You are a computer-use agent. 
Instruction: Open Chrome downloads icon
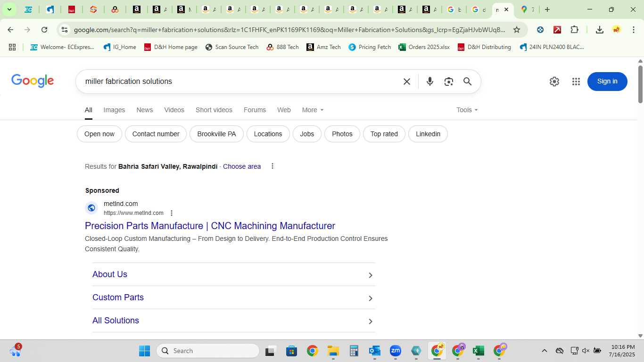[599, 30]
